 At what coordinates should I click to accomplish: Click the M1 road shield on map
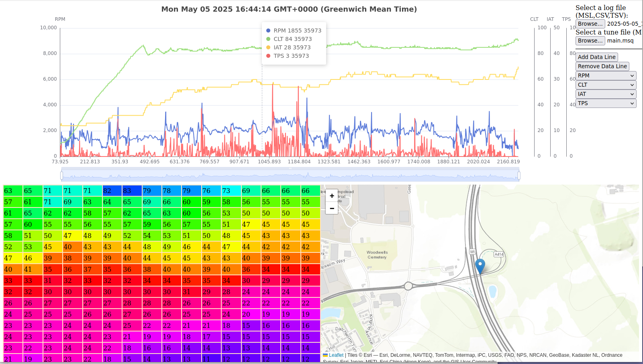click(x=472, y=252)
